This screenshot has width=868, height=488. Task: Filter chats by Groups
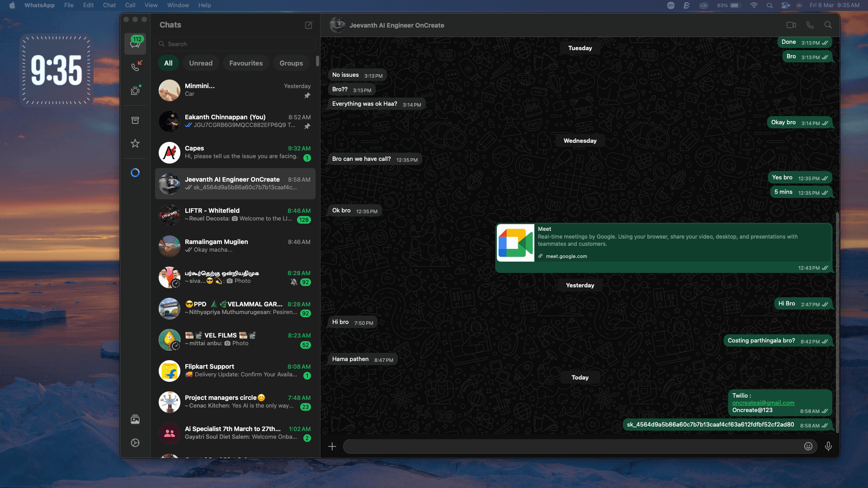pyautogui.click(x=291, y=63)
